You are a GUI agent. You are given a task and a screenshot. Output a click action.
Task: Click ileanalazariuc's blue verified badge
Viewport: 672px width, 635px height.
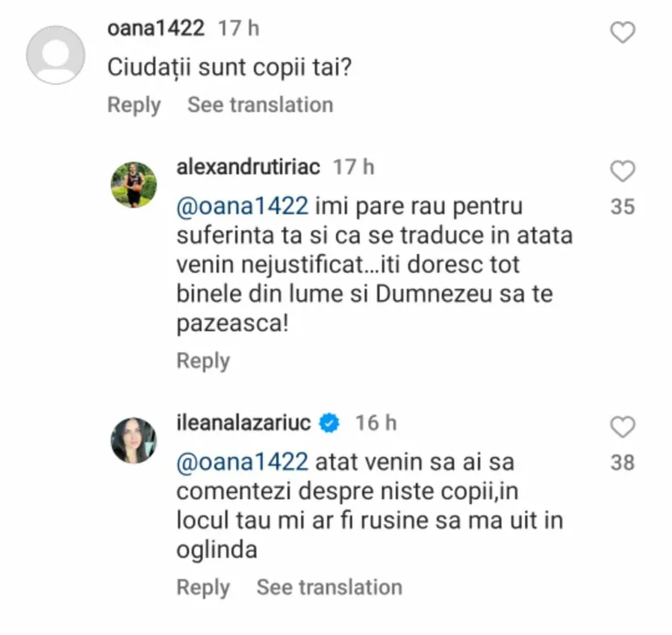[x=329, y=423]
